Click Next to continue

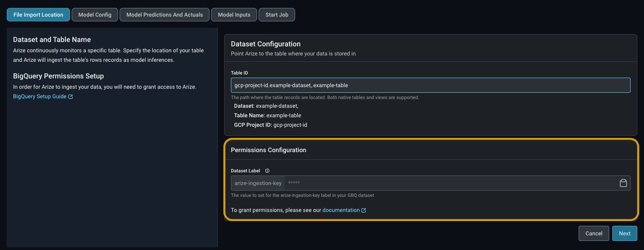tap(624, 233)
